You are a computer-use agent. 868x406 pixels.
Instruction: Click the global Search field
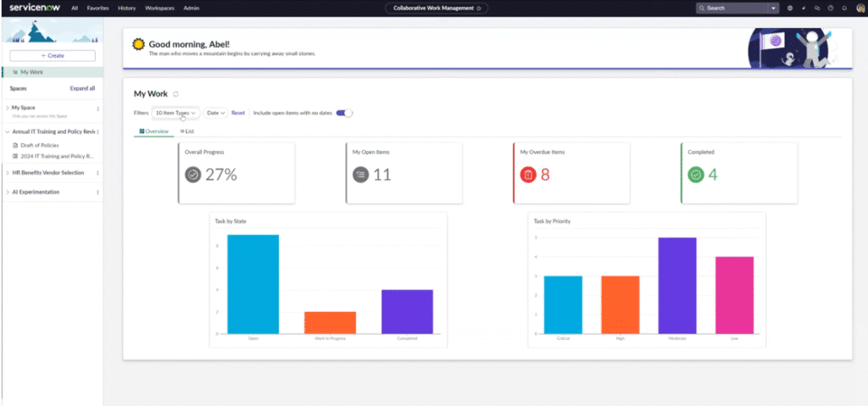[x=735, y=8]
